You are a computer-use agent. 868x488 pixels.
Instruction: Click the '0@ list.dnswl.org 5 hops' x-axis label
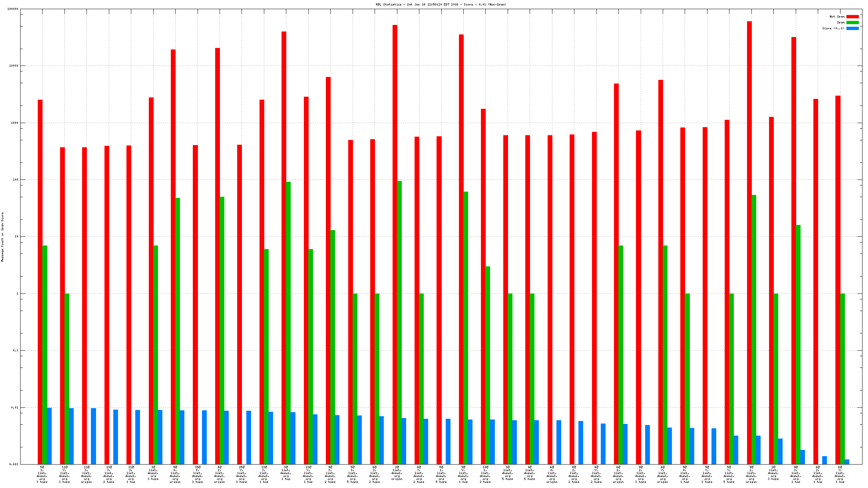[529, 473]
